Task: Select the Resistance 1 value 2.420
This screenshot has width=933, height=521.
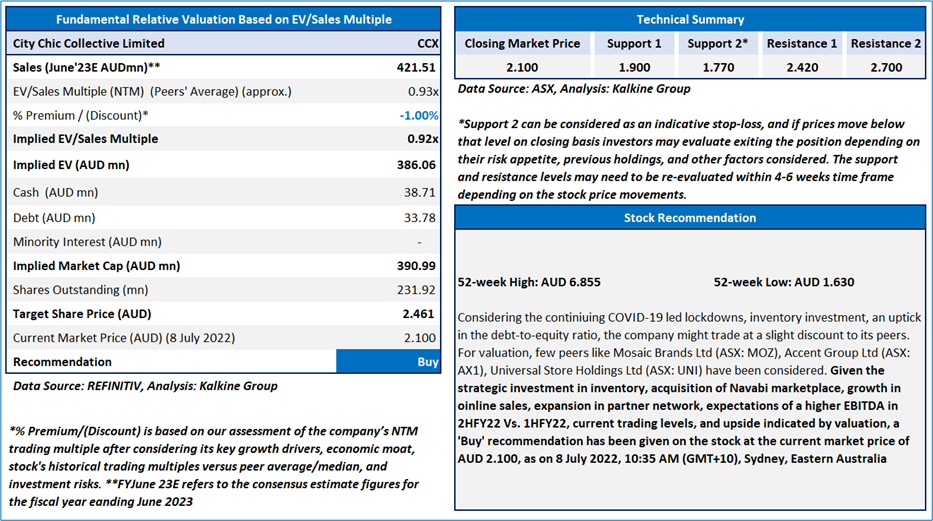Action: point(802,67)
